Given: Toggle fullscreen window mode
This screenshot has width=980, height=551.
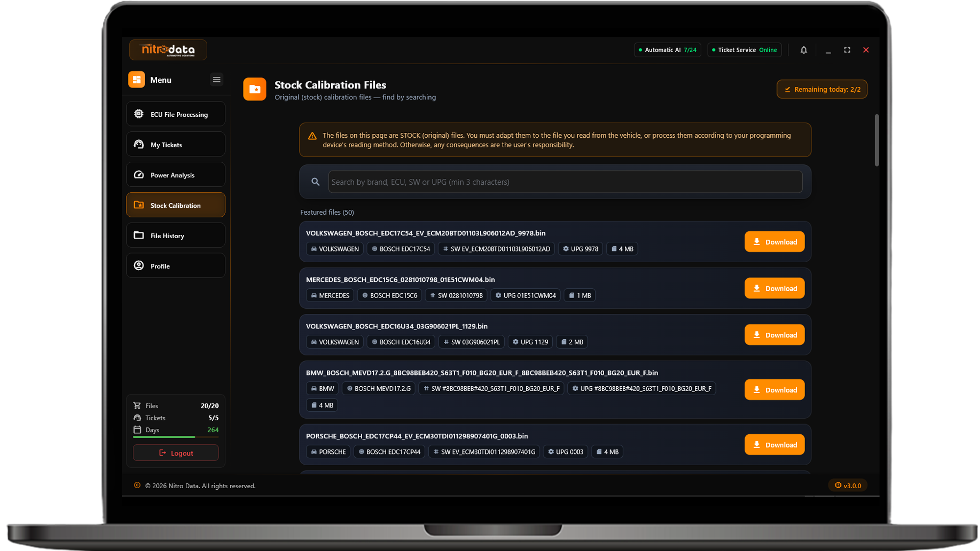Looking at the screenshot, I should coord(847,50).
